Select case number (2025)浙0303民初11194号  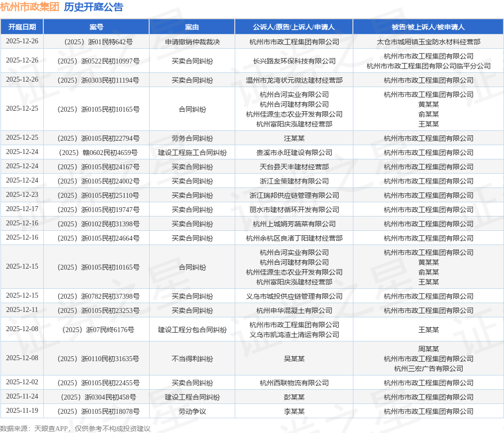coord(98,80)
